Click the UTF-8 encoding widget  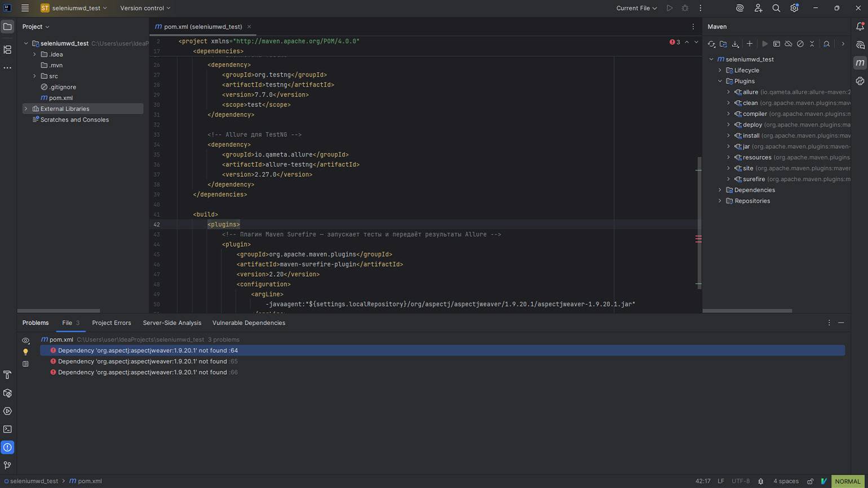click(741, 481)
